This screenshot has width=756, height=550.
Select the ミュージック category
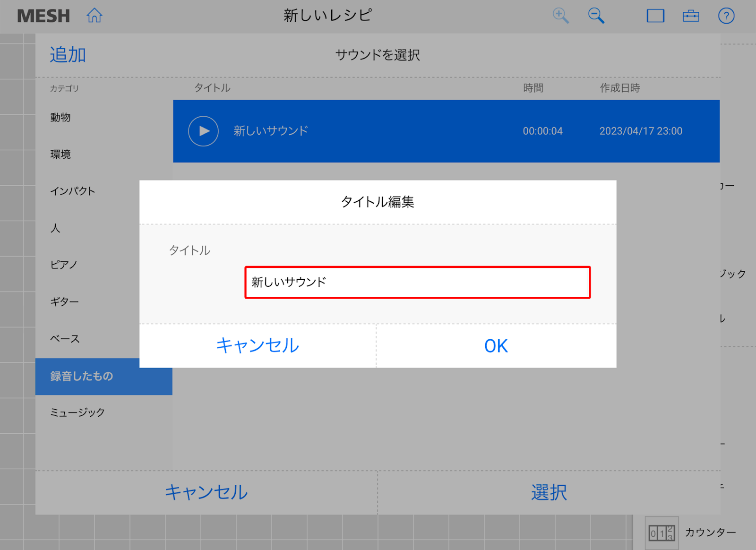[x=77, y=412]
